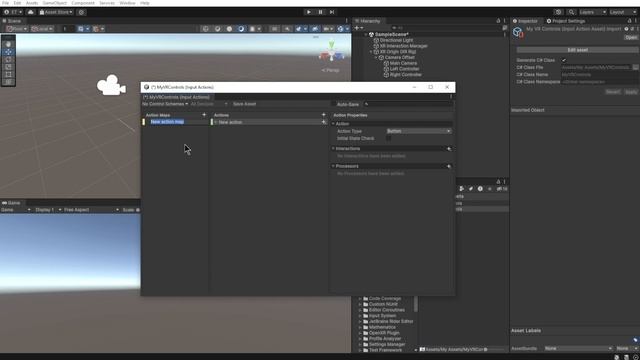
Task: Click the Scene orientation gizmo
Action: point(331,52)
